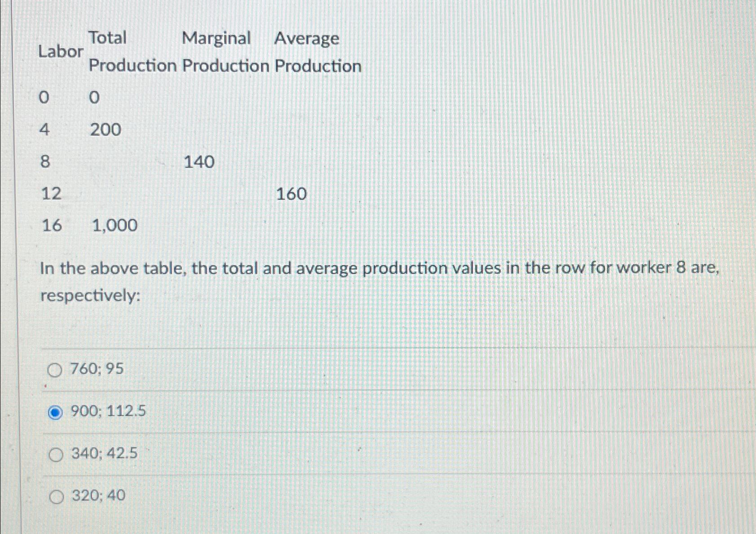Click the radio circle next to 320; 40

tap(56, 496)
